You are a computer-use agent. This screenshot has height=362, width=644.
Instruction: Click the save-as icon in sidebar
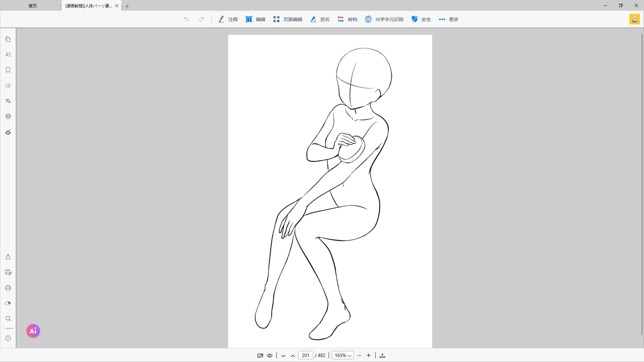(8, 272)
